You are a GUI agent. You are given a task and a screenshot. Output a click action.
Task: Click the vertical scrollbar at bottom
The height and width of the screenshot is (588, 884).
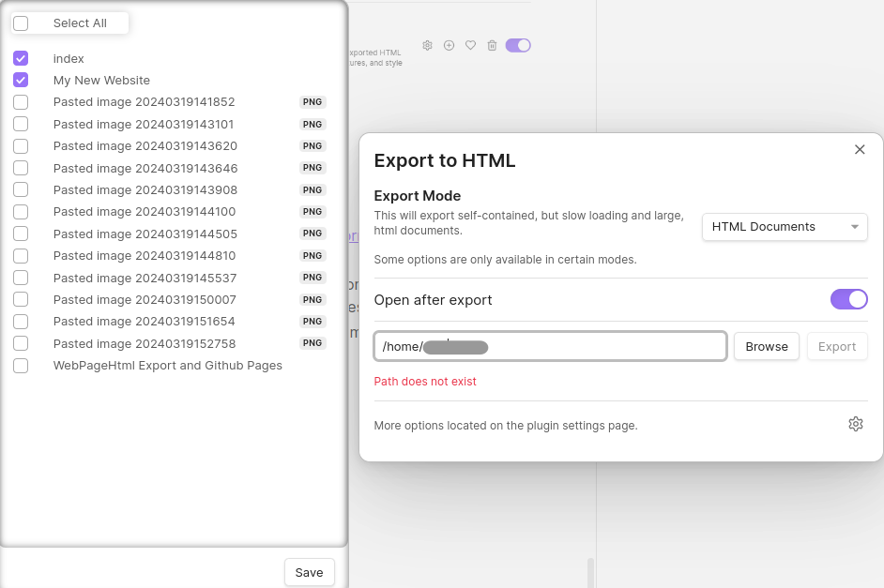coord(590,572)
